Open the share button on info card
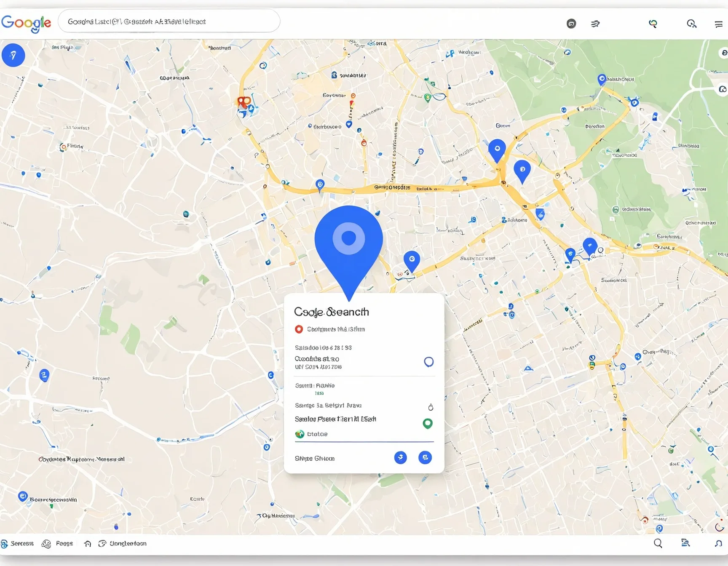This screenshot has width=728, height=566. tap(425, 458)
